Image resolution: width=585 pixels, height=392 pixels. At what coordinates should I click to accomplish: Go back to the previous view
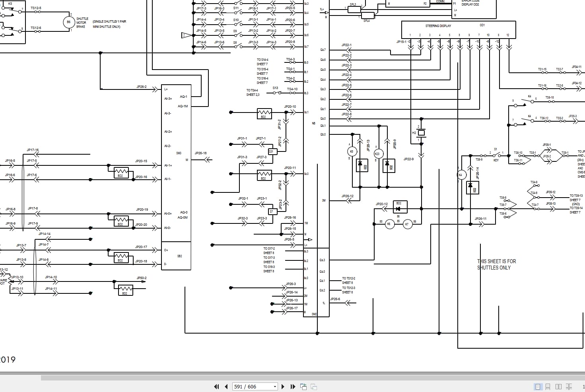pyautogui.click(x=303, y=386)
